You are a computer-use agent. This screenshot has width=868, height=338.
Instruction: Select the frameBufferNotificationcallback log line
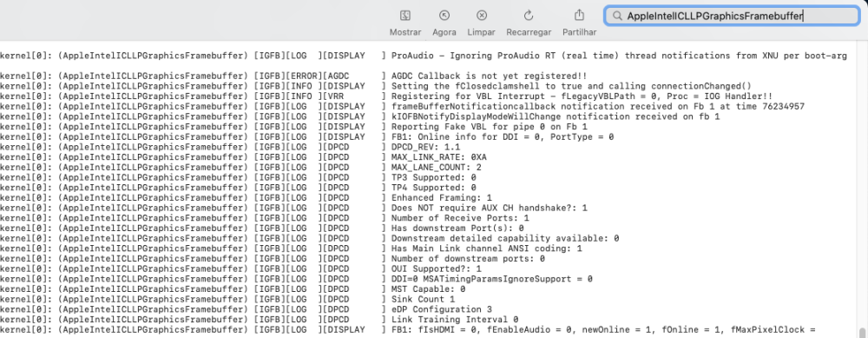(403, 106)
